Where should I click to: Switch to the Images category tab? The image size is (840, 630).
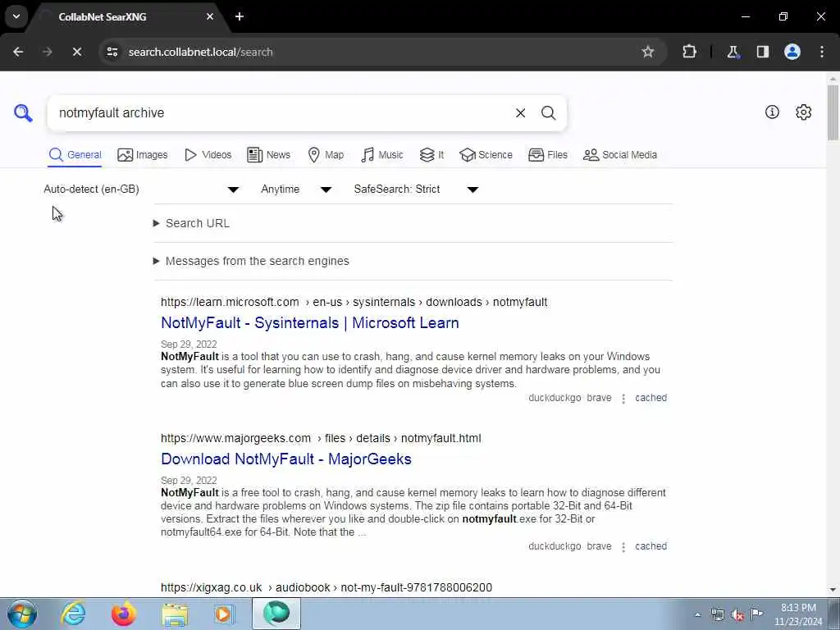point(143,155)
